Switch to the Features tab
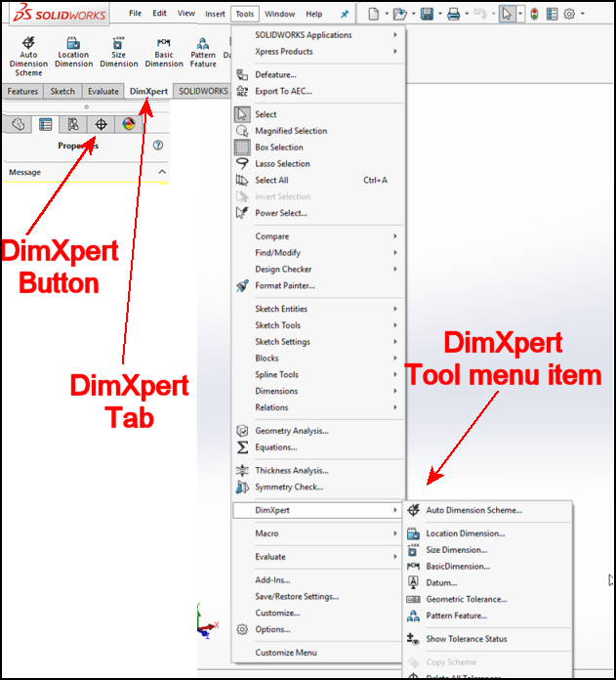The height and width of the screenshot is (680, 616). (22, 91)
